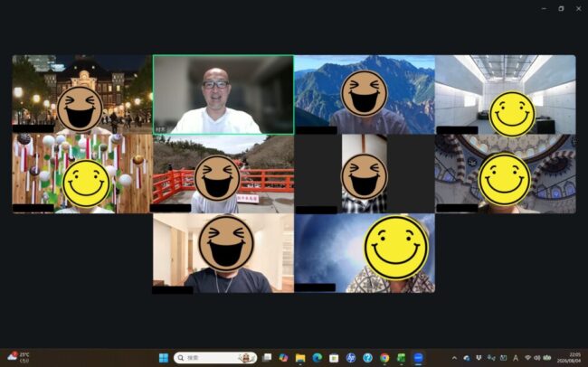The image size is (588, 367).
Task: Toggle the IME input mode A indicator
Action: point(516,358)
